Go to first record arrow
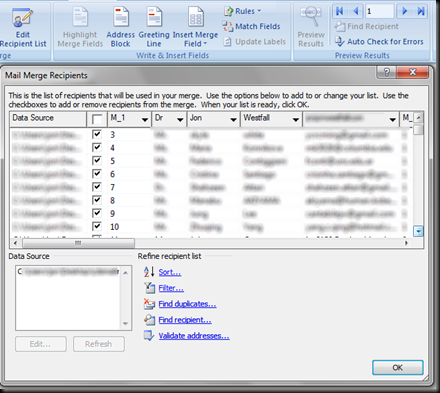The height and width of the screenshot is (393, 440). coord(340,11)
